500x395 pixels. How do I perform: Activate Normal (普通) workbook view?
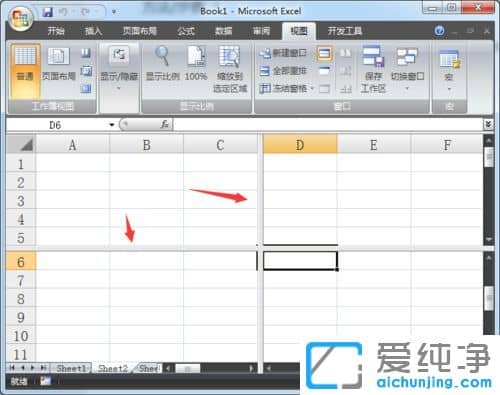(25, 70)
